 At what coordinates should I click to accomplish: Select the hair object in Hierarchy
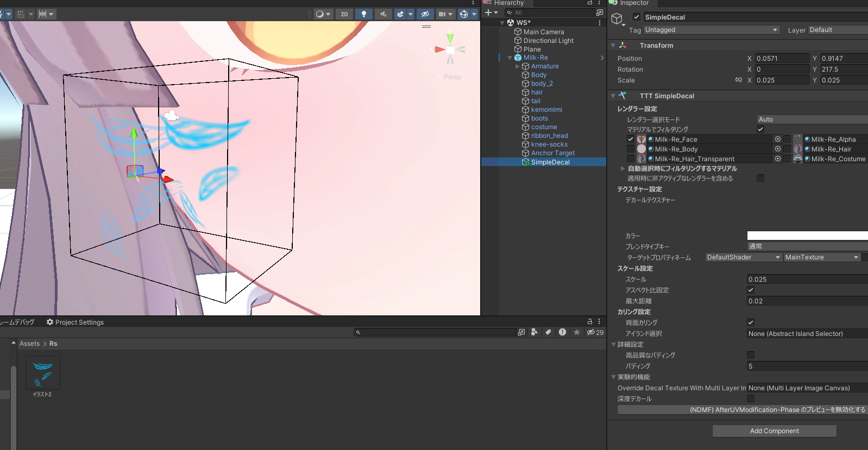[537, 92]
